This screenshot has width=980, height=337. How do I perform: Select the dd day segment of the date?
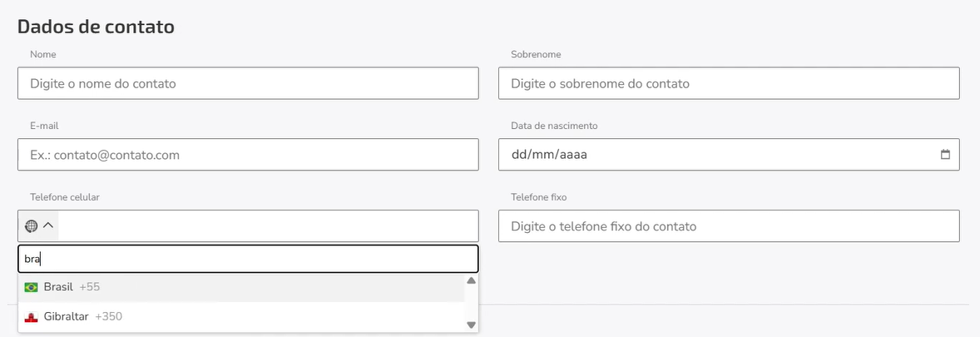[519, 155]
